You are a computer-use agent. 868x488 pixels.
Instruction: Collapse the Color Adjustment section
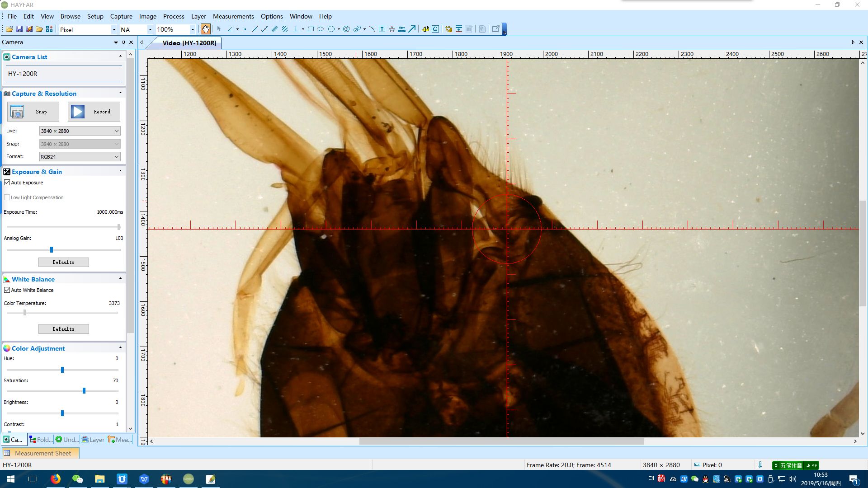tap(120, 348)
